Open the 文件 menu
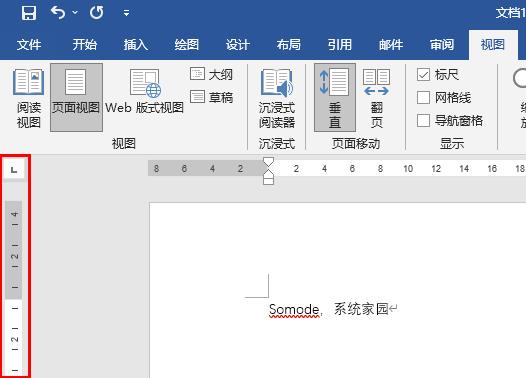526x378 pixels. (29, 44)
